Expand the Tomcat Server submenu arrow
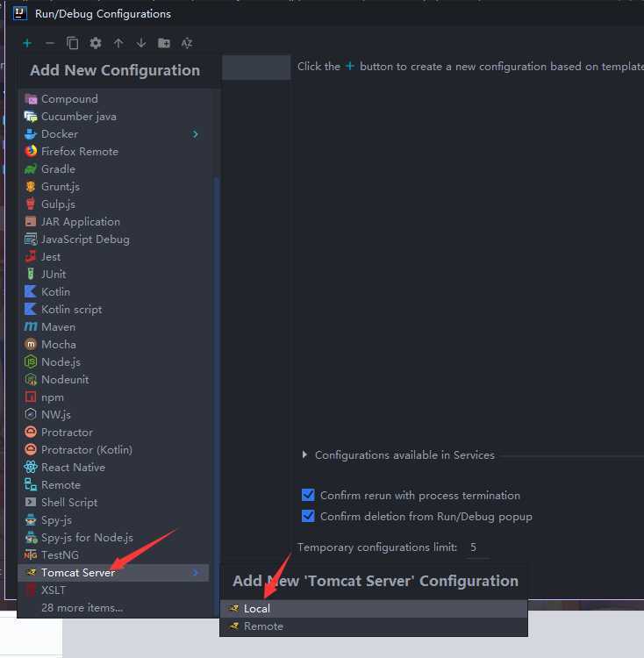The width and height of the screenshot is (644, 658). [195, 573]
